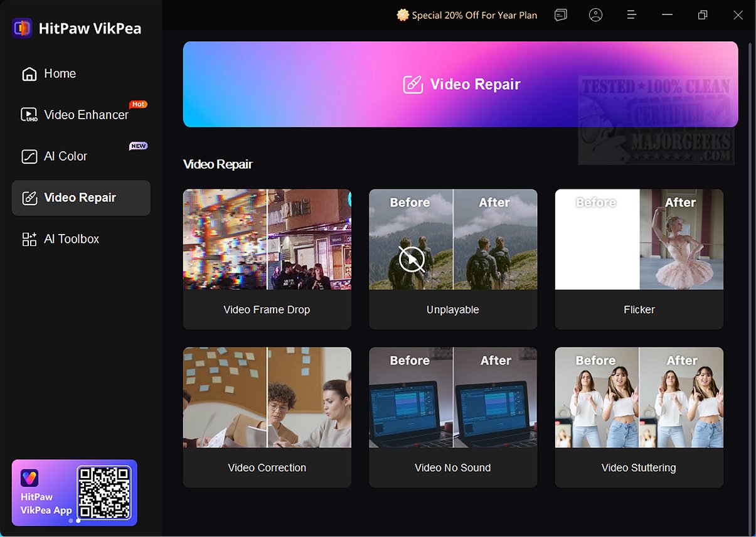
Task: Open the hamburger menu in title bar
Action: click(632, 15)
